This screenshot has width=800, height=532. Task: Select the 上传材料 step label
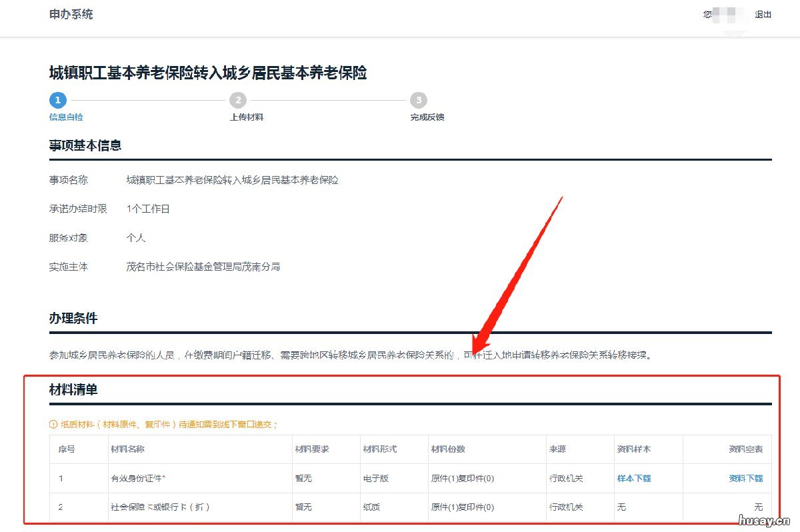(247, 117)
